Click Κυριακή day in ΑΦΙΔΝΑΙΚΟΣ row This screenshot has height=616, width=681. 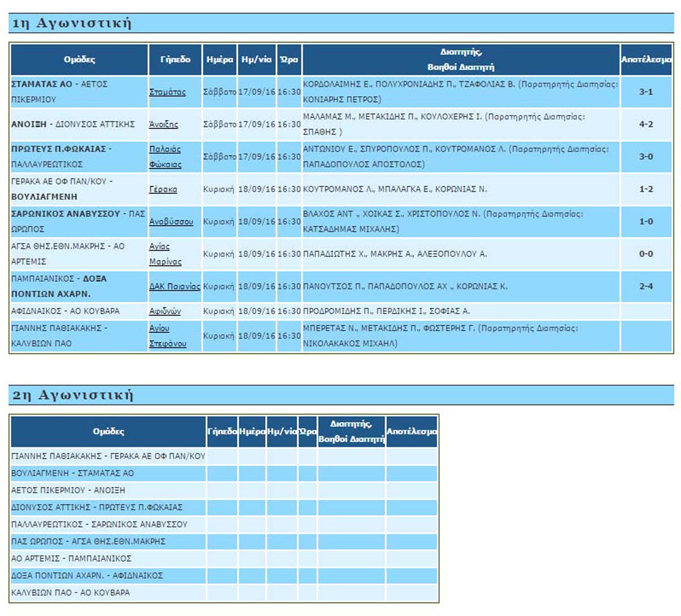[218, 311]
